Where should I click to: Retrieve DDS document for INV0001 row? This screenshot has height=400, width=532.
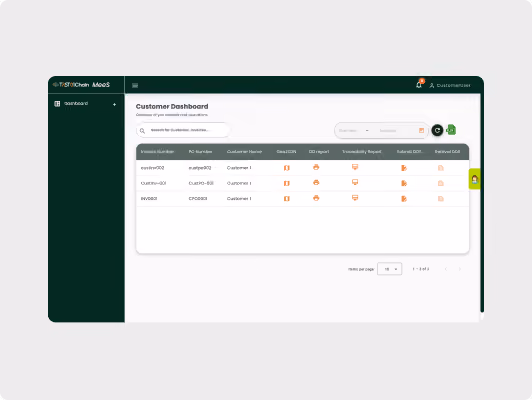click(x=441, y=198)
